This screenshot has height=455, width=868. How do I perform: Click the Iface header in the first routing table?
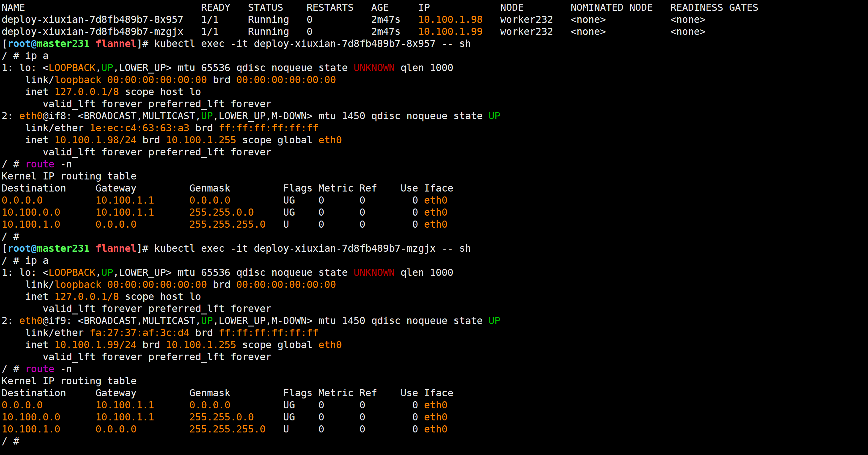point(438,188)
